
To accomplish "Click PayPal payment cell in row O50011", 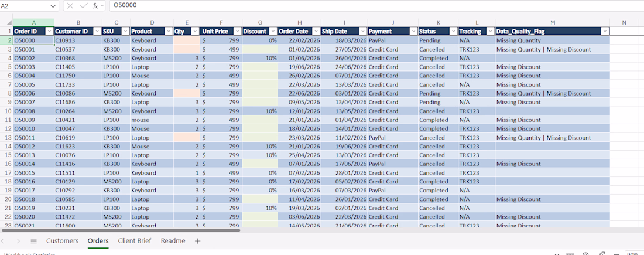I will click(x=393, y=137).
